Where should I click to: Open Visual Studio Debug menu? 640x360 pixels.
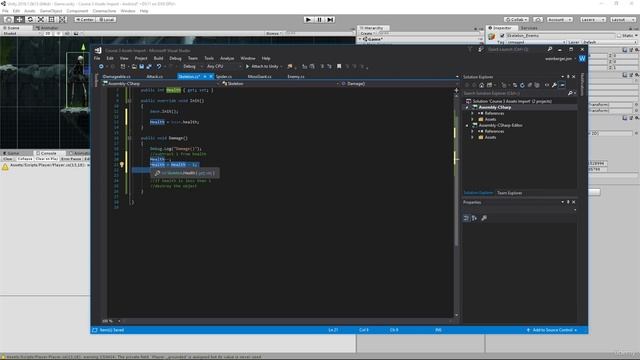point(175,58)
